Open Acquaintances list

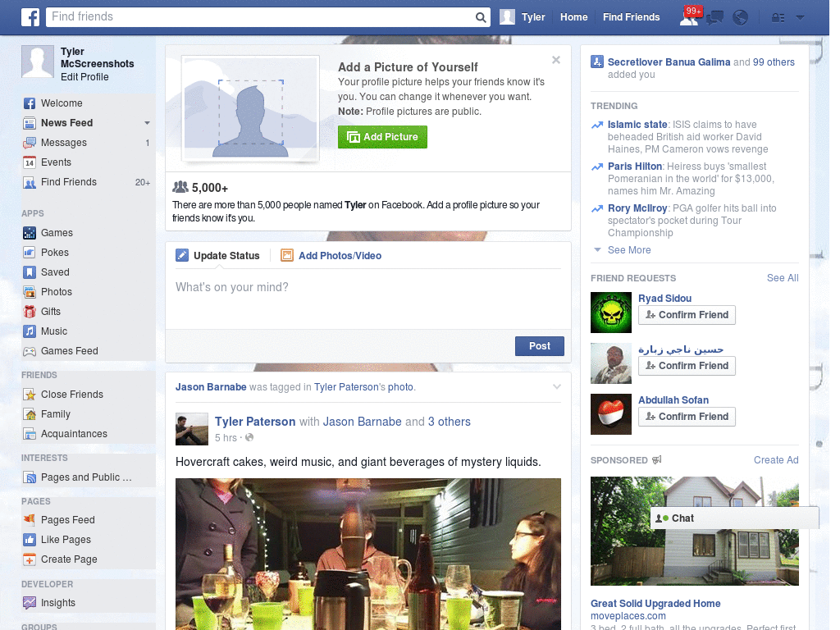click(x=89, y=434)
